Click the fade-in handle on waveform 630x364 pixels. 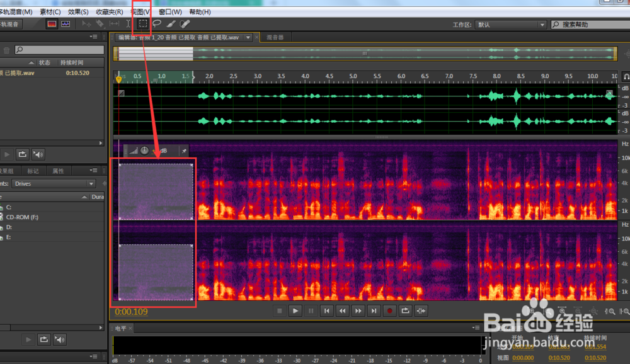(x=121, y=93)
